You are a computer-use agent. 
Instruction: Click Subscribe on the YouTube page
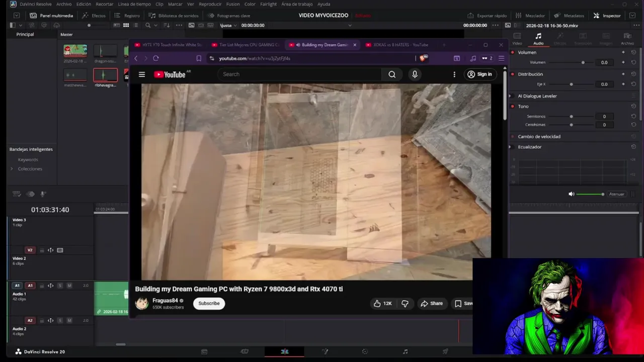click(209, 303)
